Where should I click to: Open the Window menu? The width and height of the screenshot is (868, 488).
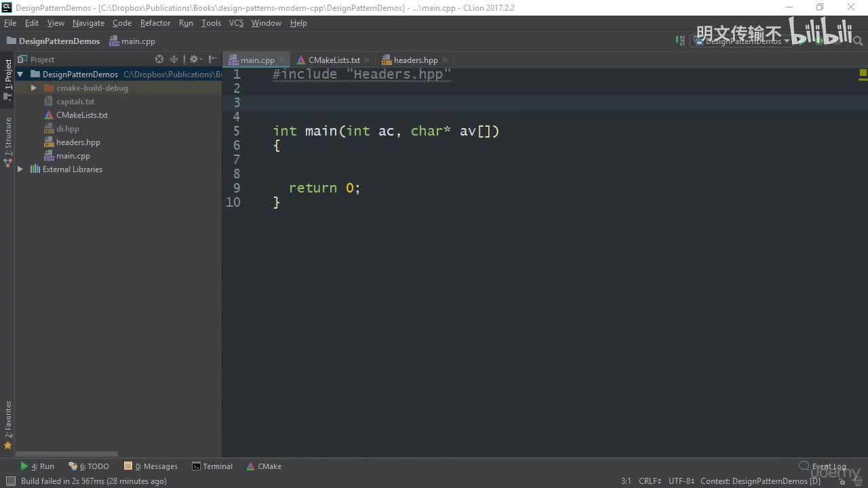[267, 23]
